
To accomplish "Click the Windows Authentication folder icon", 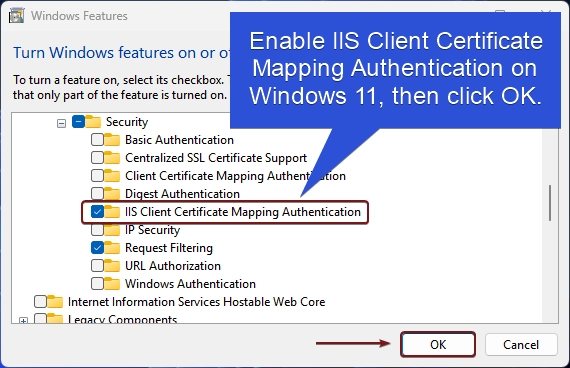I will [112, 284].
